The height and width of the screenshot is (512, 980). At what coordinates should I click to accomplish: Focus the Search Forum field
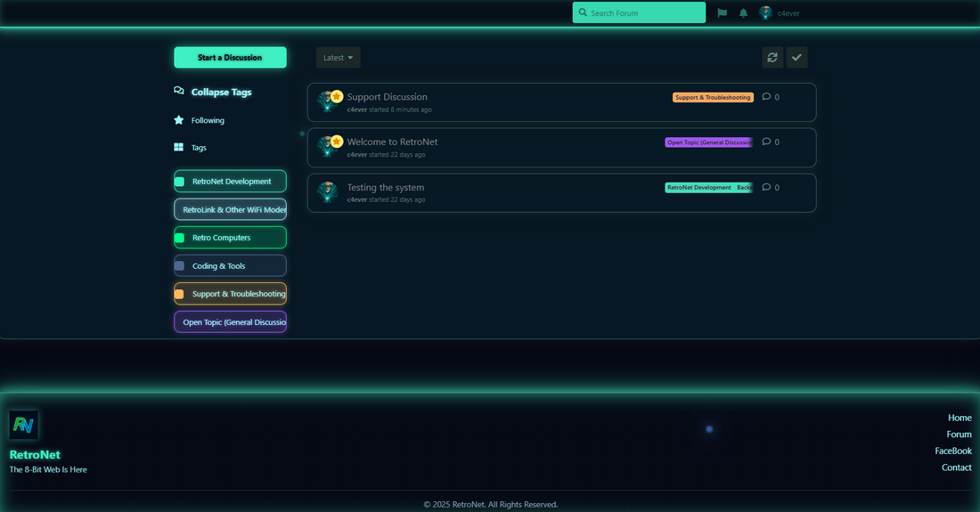[x=639, y=12]
